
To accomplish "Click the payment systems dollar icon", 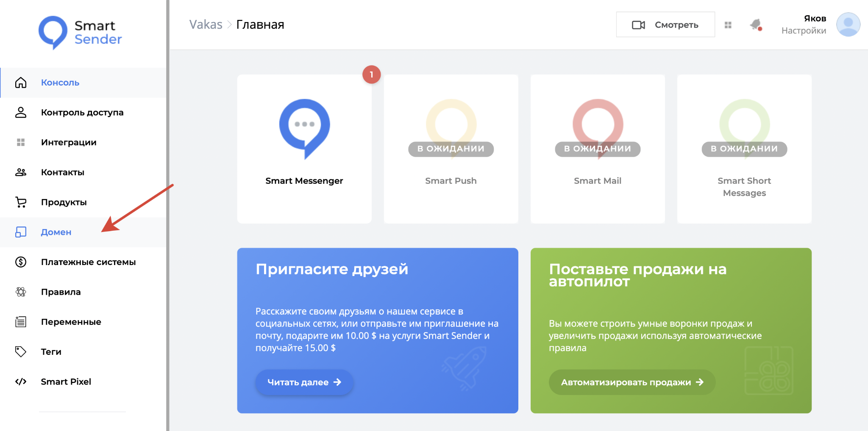I will [21, 262].
